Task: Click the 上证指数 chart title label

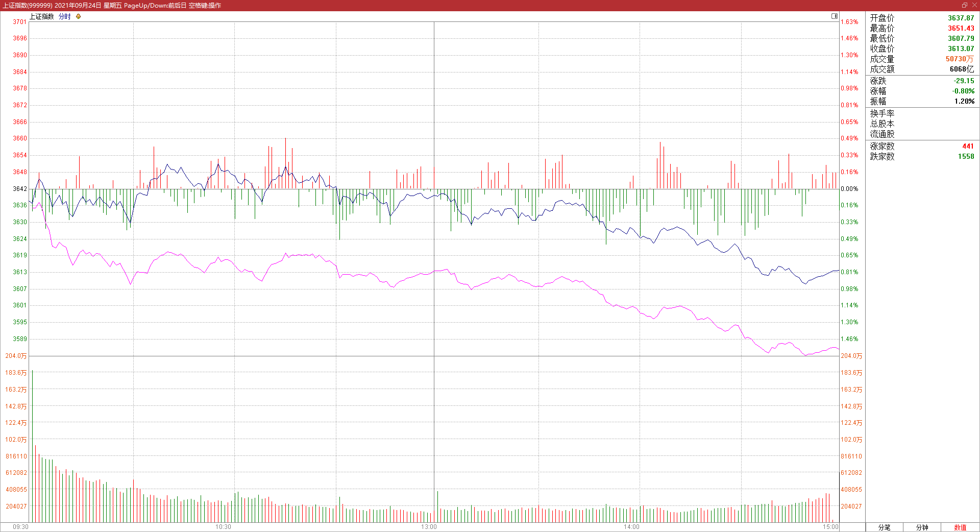Action: (x=41, y=16)
